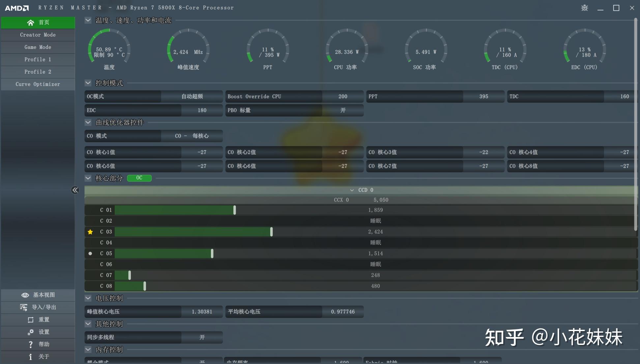
Task: Open 帮助 via the question mark icon
Action: tap(31, 344)
